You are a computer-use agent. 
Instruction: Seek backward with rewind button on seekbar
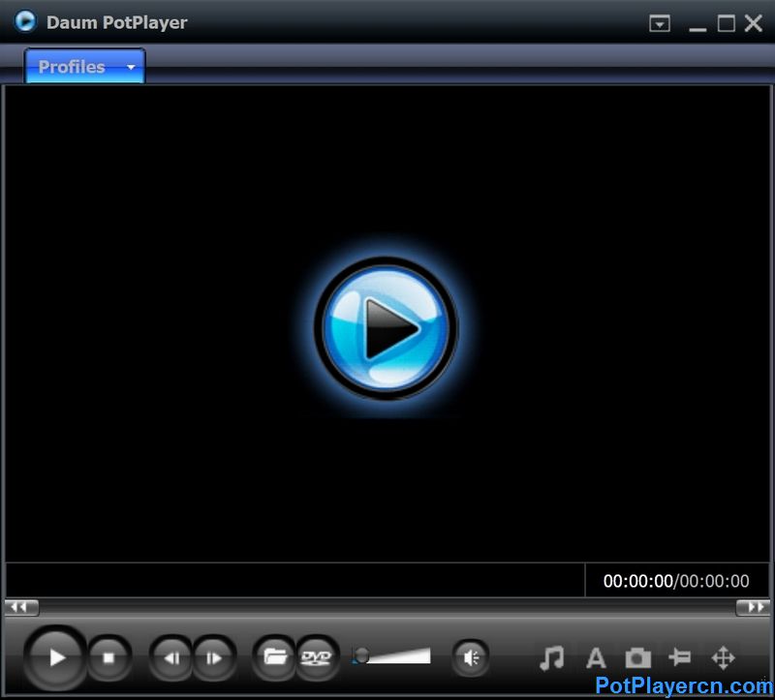click(21, 607)
